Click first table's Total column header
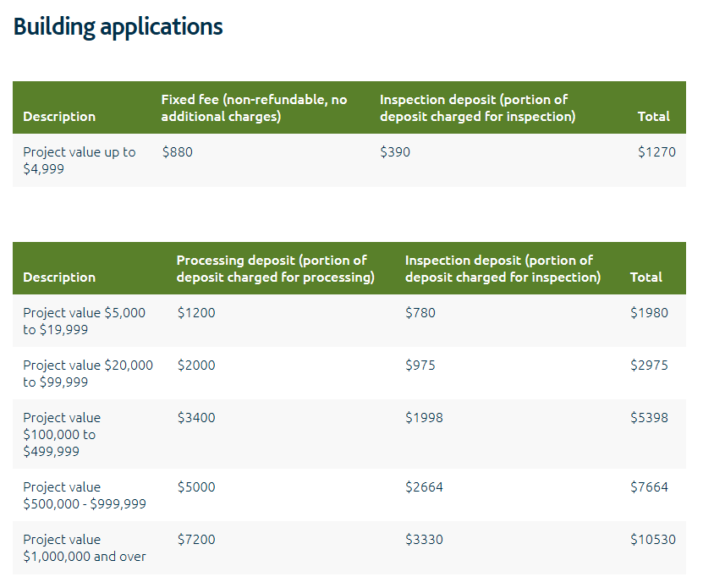Image resolution: width=703 pixels, height=588 pixels. coord(653,117)
